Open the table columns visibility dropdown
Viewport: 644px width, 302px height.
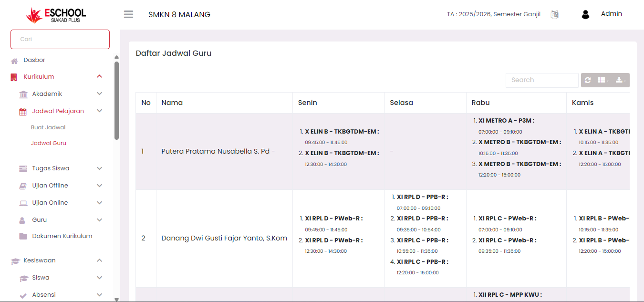tap(603, 80)
